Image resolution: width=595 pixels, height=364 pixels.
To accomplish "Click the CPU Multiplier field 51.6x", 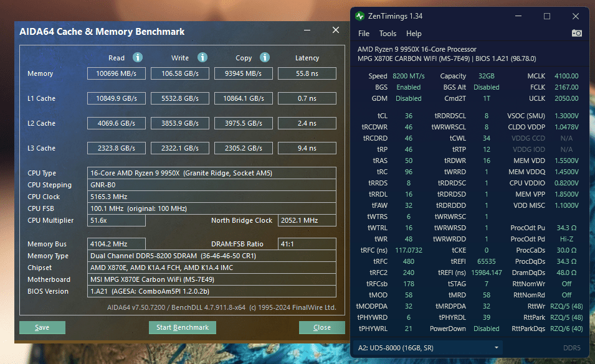I will [x=116, y=220].
